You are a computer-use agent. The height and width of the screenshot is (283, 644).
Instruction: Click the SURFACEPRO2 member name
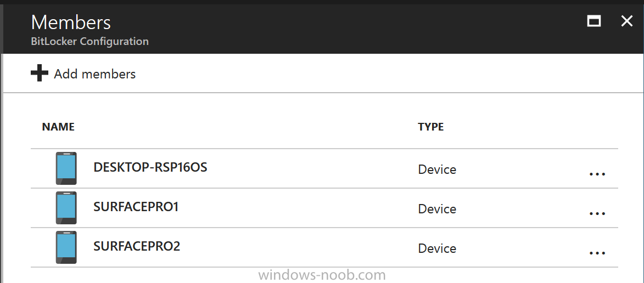tap(137, 246)
